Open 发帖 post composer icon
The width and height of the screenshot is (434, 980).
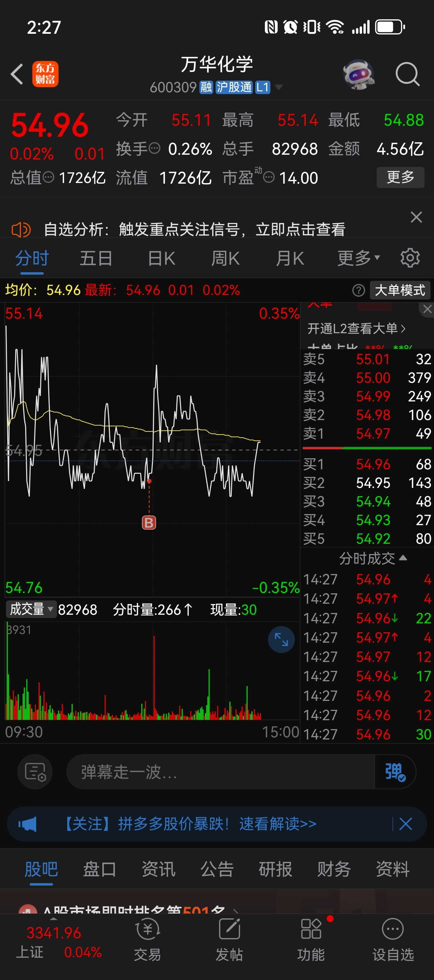(229, 940)
